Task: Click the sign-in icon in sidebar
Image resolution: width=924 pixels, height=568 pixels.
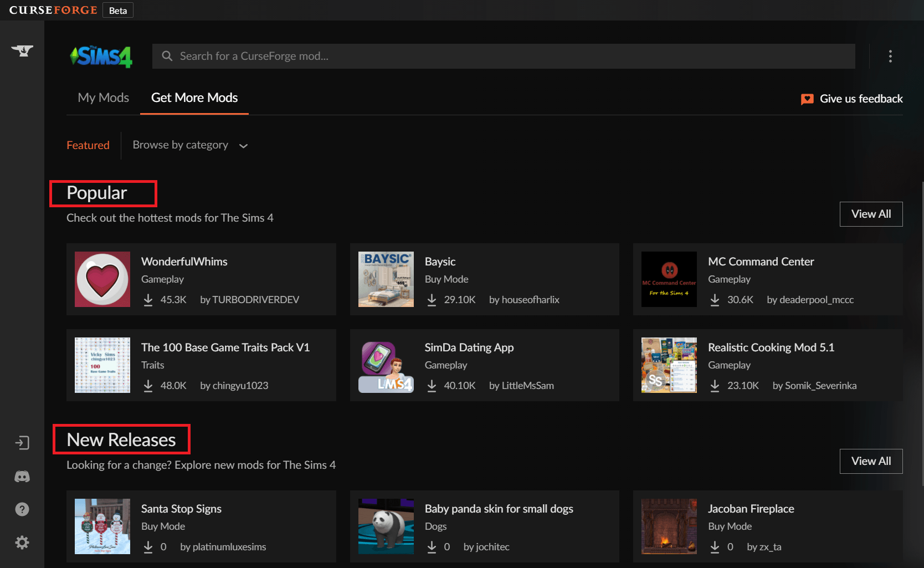Action: pos(22,443)
